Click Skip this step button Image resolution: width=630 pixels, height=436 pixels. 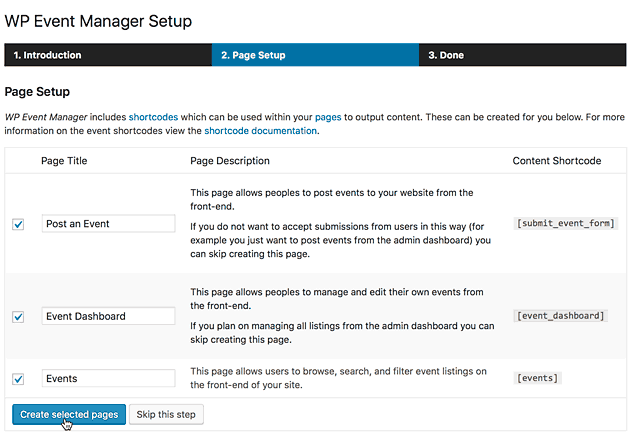click(166, 414)
